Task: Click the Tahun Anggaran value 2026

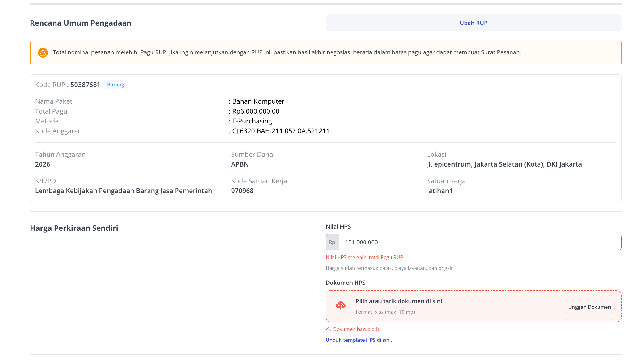Action: (43, 164)
